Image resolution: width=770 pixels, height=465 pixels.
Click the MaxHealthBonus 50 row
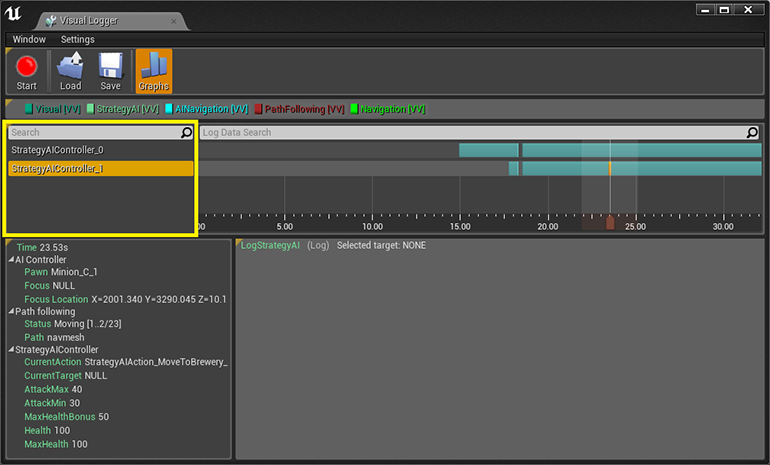coord(67,417)
